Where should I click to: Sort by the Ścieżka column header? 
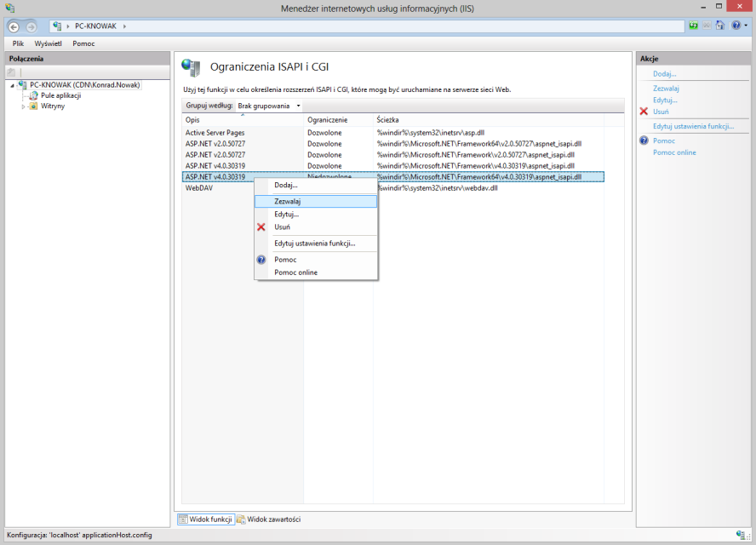pos(489,119)
